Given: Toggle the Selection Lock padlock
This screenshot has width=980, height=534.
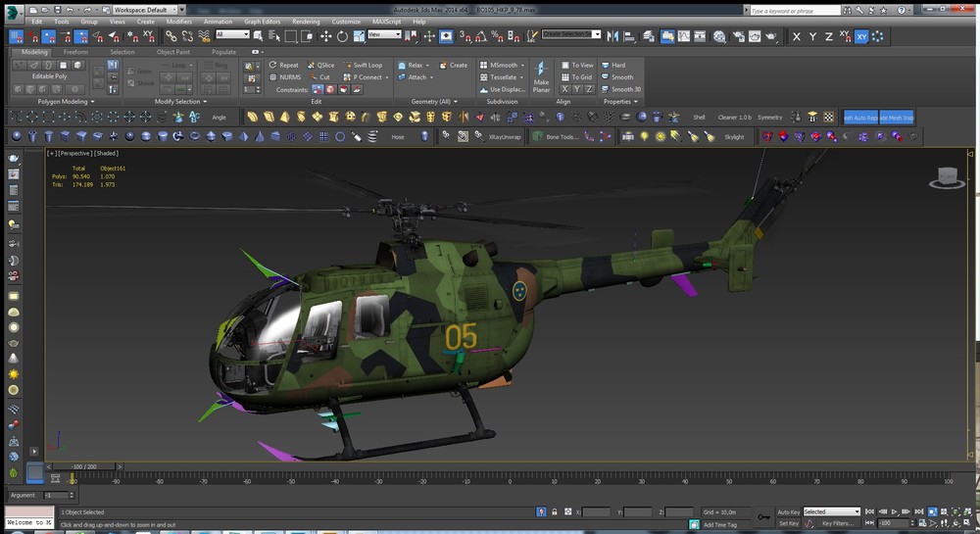Looking at the screenshot, I should coord(555,511).
